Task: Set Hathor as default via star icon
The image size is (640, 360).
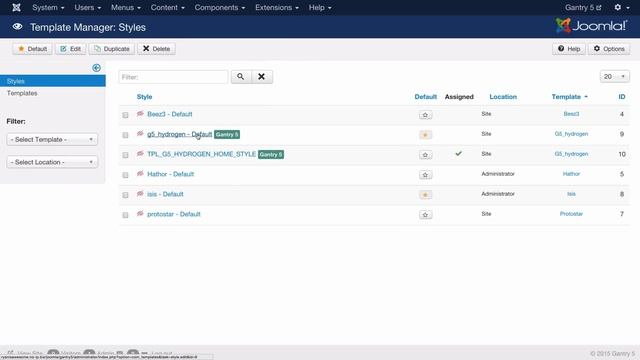Action: (x=425, y=175)
